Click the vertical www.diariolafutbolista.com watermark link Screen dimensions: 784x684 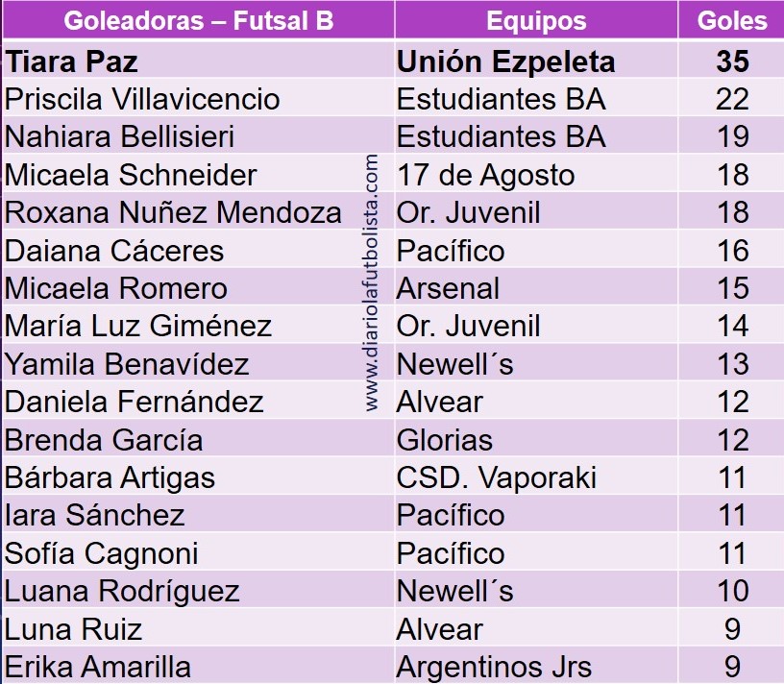tap(373, 283)
